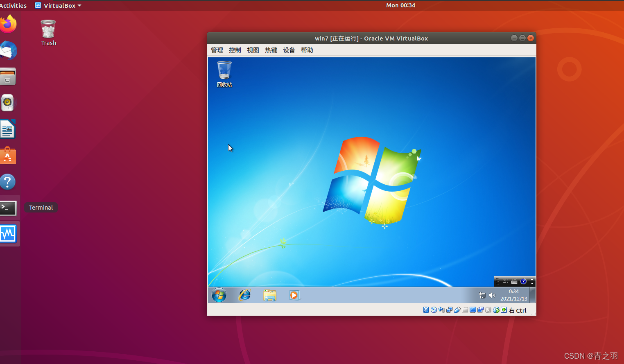Open the hard disk activity indicator
Viewport: 624px width, 364px height.
coord(426,310)
